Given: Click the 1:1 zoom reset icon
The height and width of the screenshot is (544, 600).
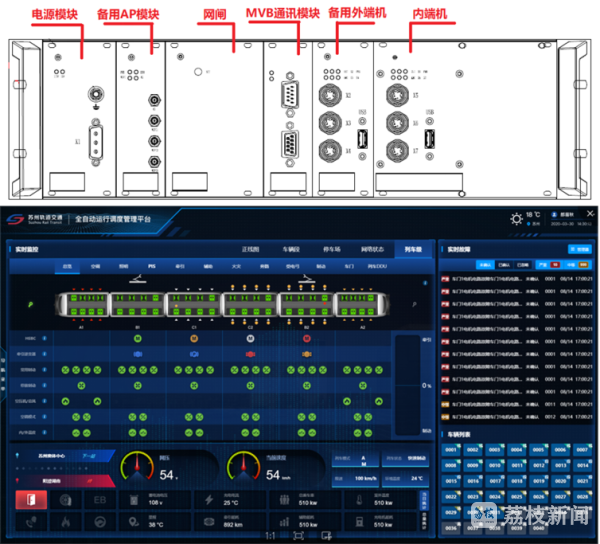Looking at the screenshot, I should pos(270,536).
